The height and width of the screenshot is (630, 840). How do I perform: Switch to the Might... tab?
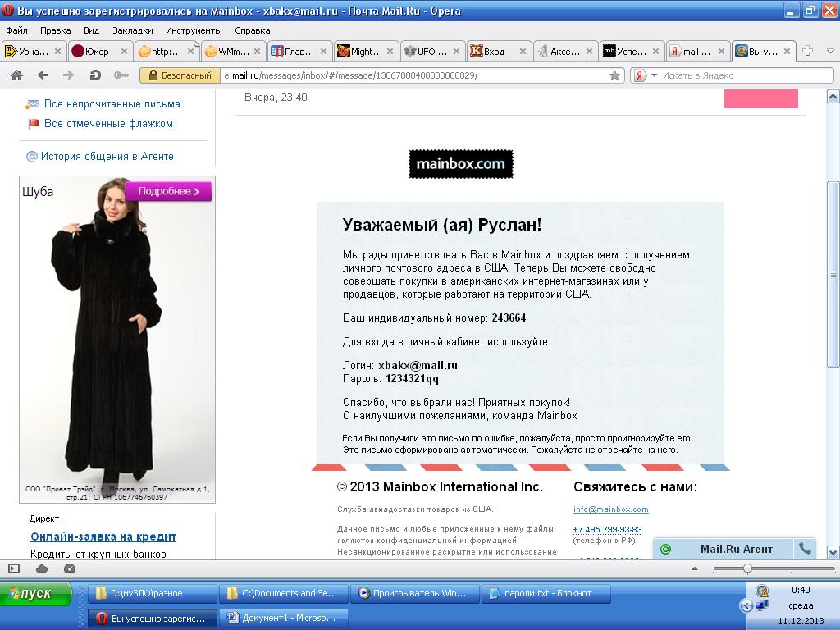(365, 52)
